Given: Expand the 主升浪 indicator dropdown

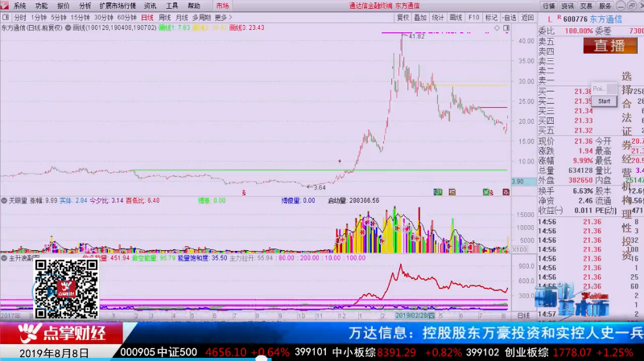Looking at the screenshot, I should (4, 258).
